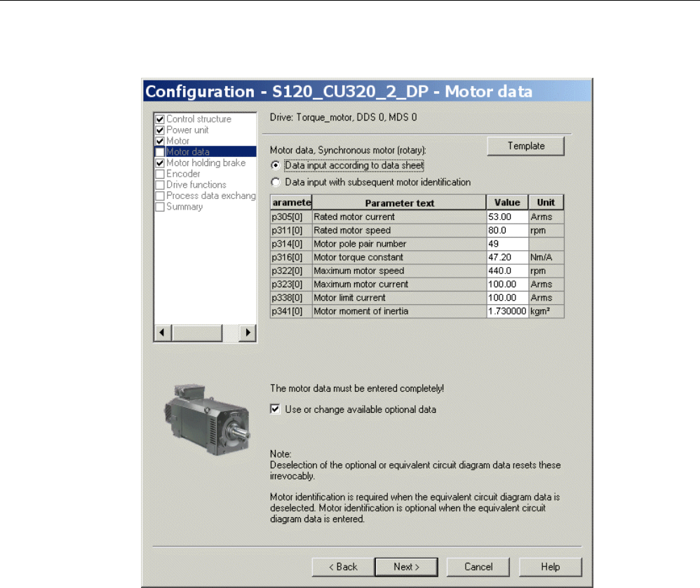Screen dimensions: 700x588
Task: Click the Template button
Action: click(525, 146)
